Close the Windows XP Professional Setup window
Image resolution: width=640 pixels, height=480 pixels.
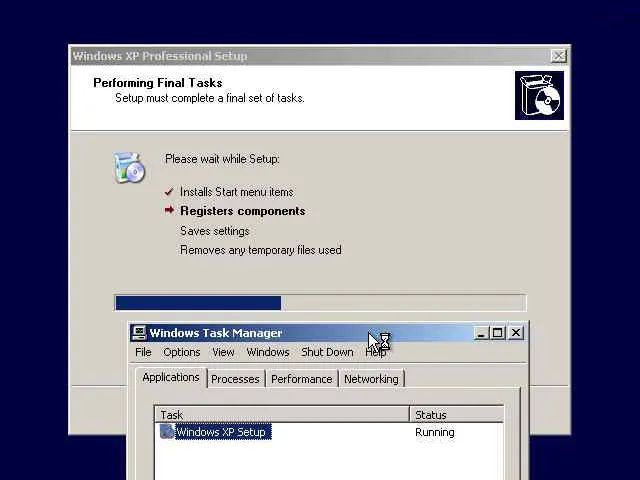558,56
